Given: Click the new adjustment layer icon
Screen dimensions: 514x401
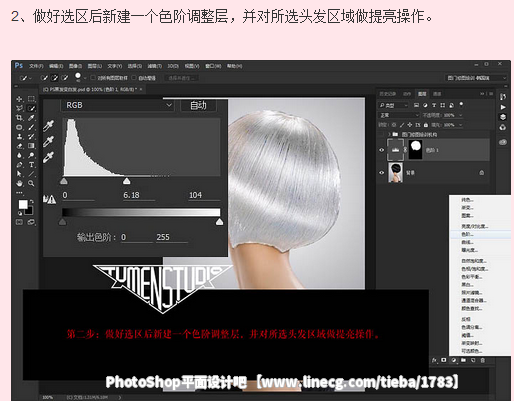Looking at the screenshot, I should pyautogui.click(x=454, y=360).
